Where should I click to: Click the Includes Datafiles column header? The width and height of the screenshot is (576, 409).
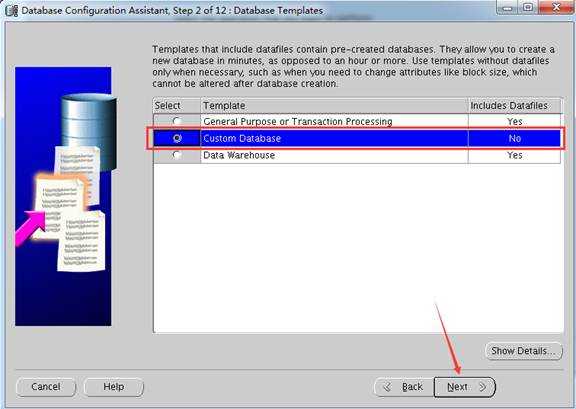point(514,105)
